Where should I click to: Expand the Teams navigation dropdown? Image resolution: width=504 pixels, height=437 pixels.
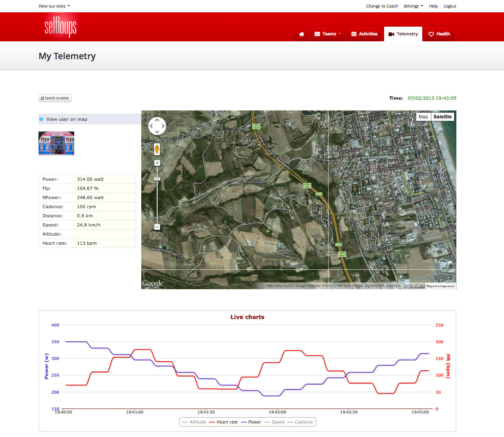pyautogui.click(x=327, y=34)
